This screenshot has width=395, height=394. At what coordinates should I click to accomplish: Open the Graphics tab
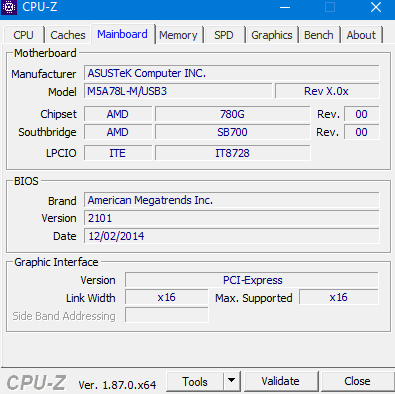pos(272,35)
